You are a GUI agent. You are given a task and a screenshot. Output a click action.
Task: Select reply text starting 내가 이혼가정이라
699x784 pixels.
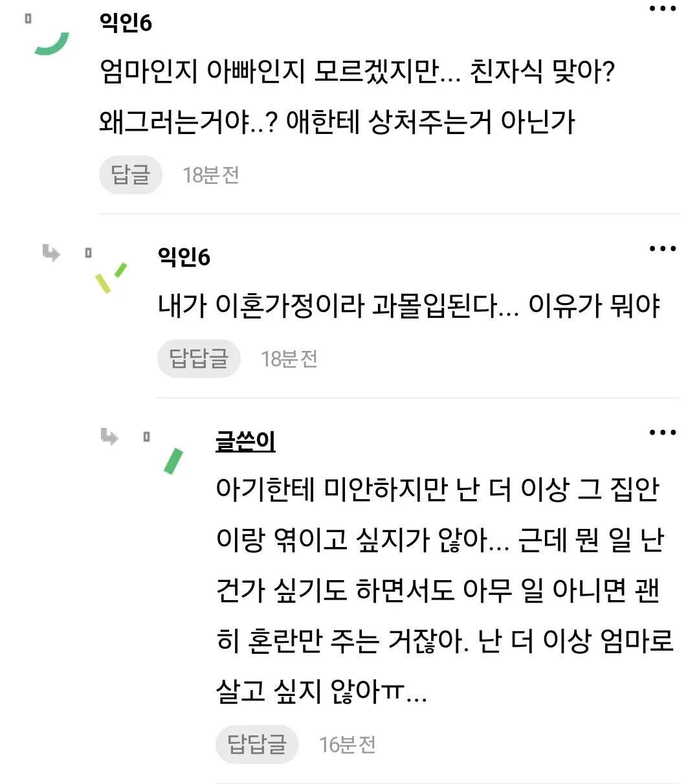click(409, 305)
